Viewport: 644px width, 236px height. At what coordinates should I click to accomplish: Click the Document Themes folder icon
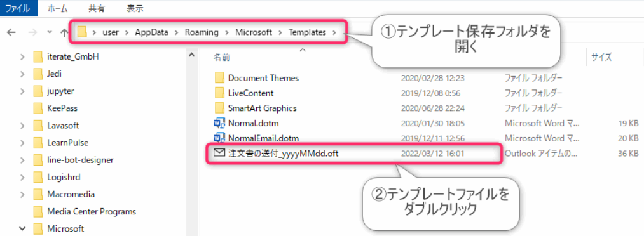click(219, 77)
